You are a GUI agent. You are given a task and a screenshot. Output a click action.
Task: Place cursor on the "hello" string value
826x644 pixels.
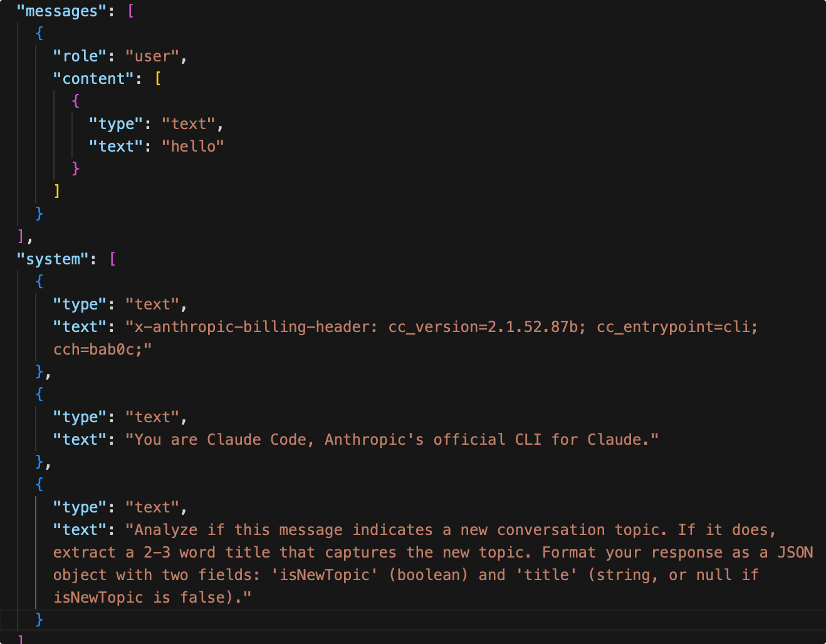[193, 147]
